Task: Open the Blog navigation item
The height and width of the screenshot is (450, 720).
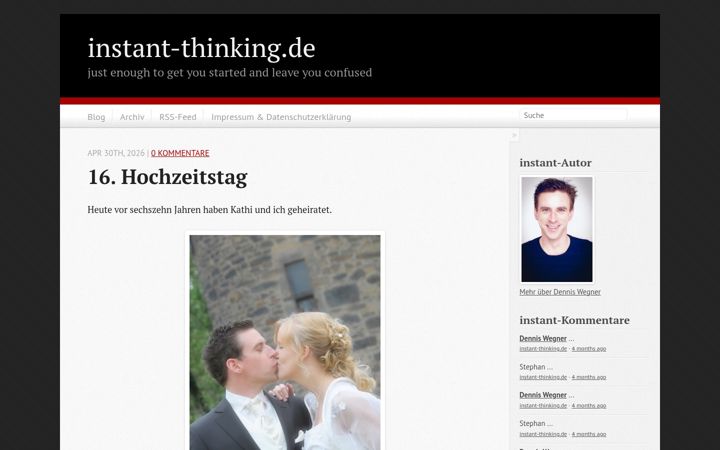Action: [x=96, y=117]
